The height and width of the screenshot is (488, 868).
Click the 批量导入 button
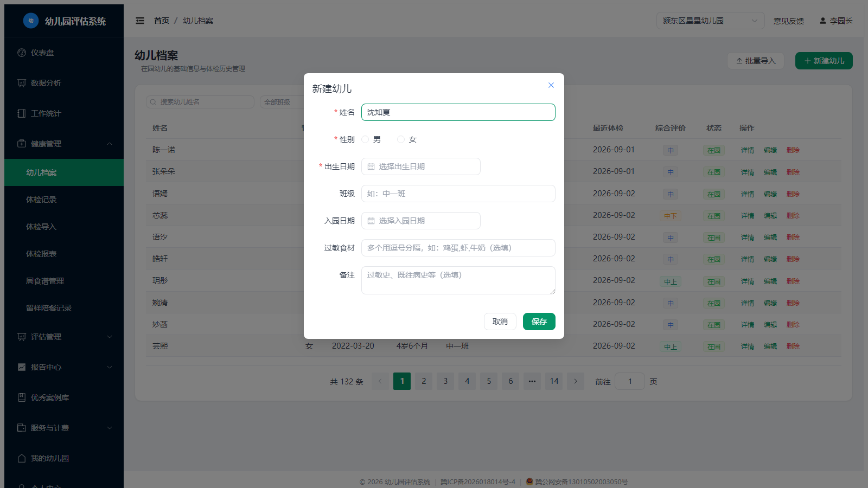756,61
